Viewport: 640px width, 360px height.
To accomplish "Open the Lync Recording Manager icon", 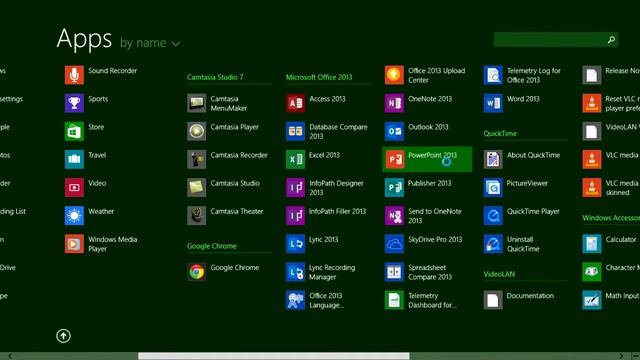I will click(296, 272).
